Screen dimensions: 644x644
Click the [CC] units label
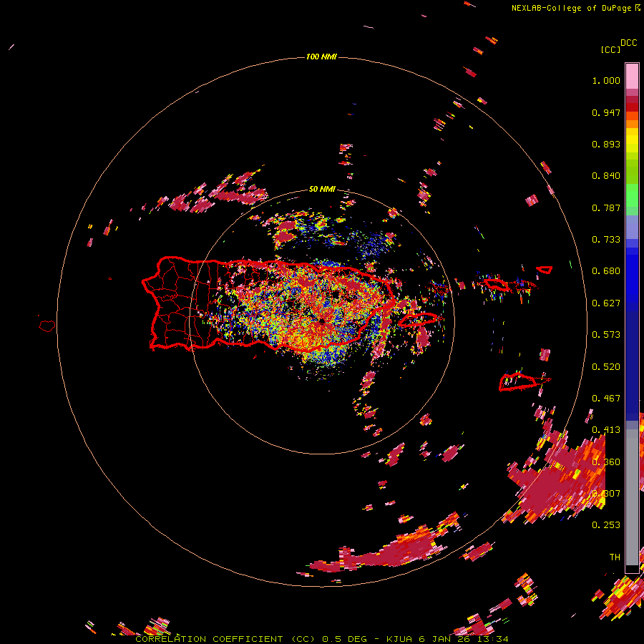pos(610,49)
